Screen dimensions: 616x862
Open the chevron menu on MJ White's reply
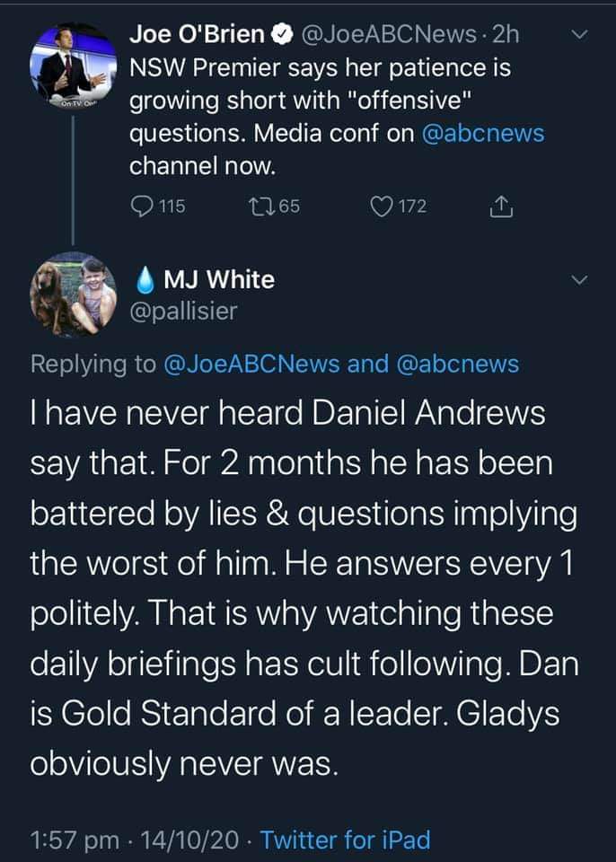[580, 280]
